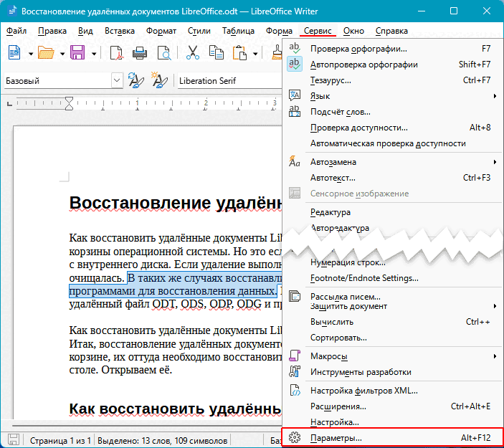Open the Окно menu
This screenshot has width=504, height=448.
pos(353,31)
